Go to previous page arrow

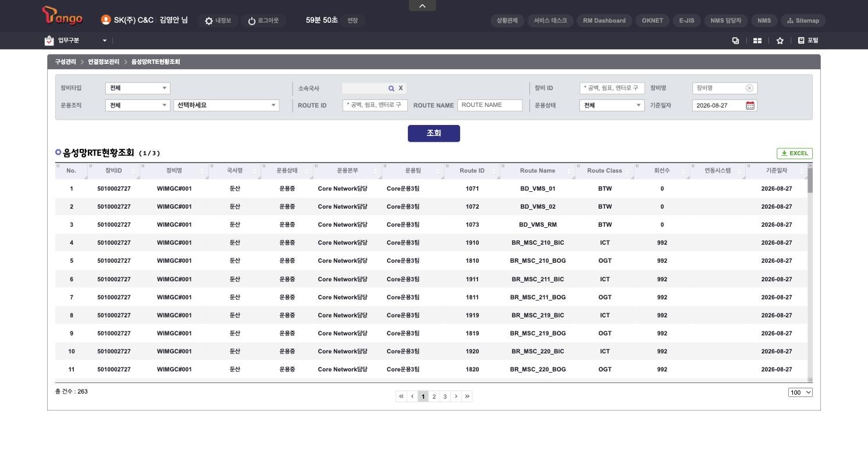click(412, 396)
